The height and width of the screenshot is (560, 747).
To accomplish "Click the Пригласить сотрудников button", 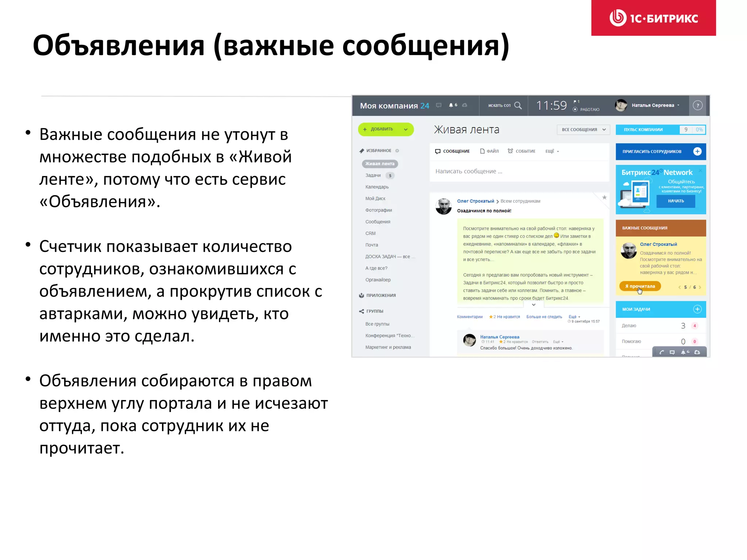I will pyautogui.click(x=661, y=152).
